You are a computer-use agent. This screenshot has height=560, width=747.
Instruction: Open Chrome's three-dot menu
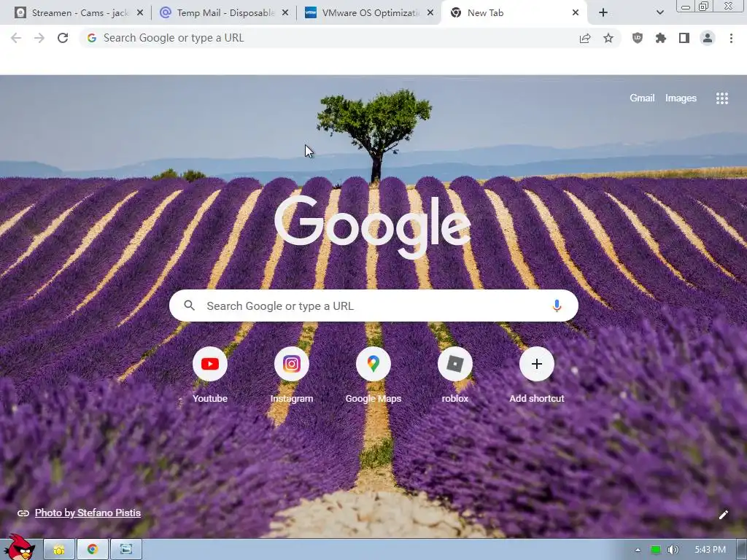coord(731,38)
